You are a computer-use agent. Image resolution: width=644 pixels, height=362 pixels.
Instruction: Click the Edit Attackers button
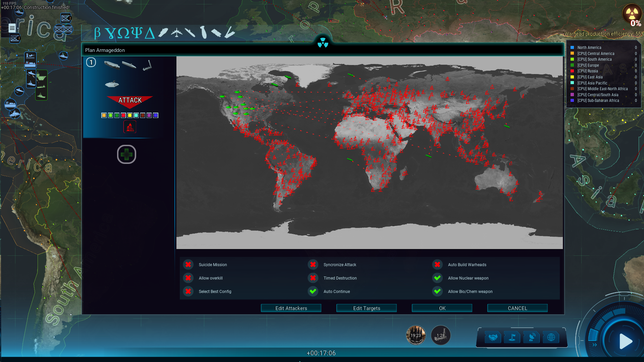tap(291, 308)
